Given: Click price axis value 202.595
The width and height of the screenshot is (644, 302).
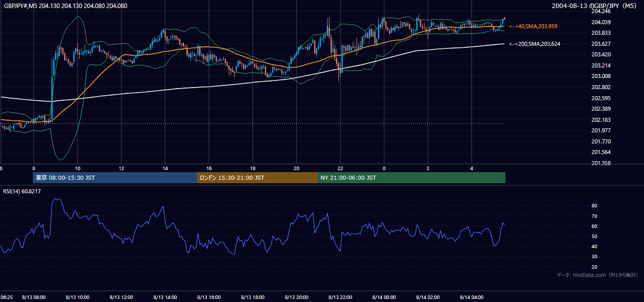Looking at the screenshot, I should pos(601,98).
